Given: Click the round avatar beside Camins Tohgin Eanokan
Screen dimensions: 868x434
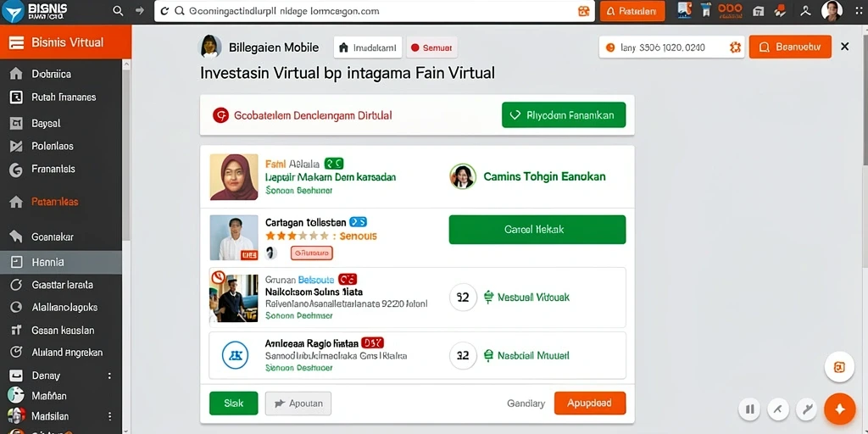Looking at the screenshot, I should click(463, 176).
